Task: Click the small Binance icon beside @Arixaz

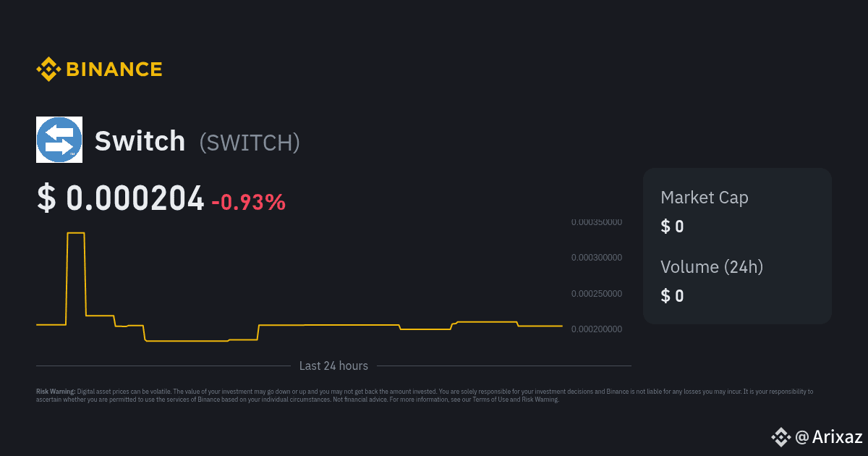Action: point(780,436)
